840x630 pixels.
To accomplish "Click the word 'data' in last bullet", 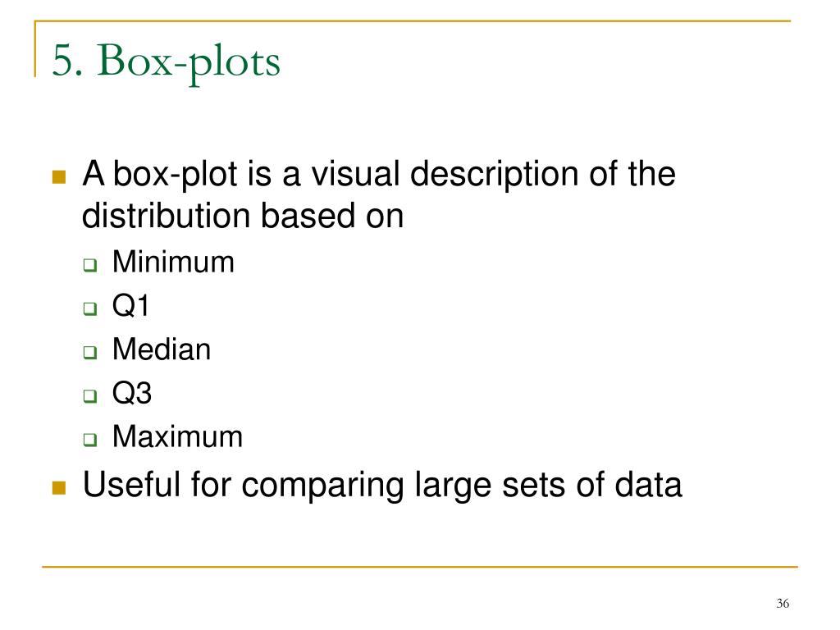I will (x=648, y=485).
